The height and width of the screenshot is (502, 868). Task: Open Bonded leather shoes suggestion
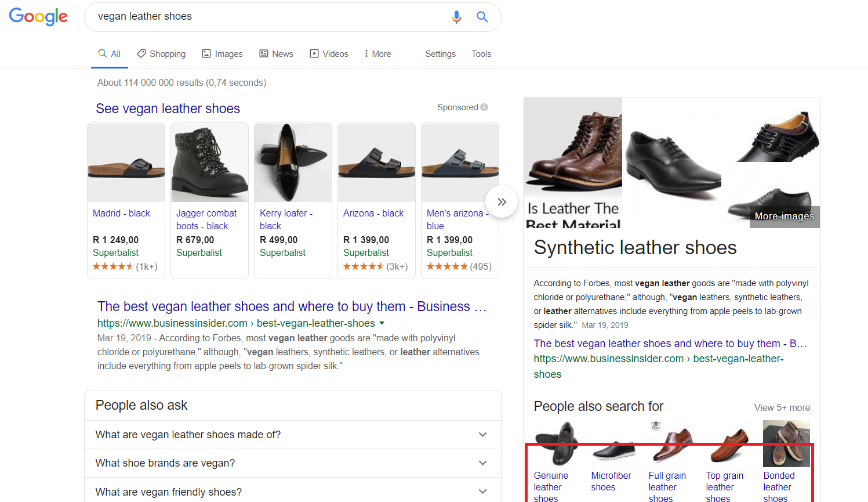point(779,487)
